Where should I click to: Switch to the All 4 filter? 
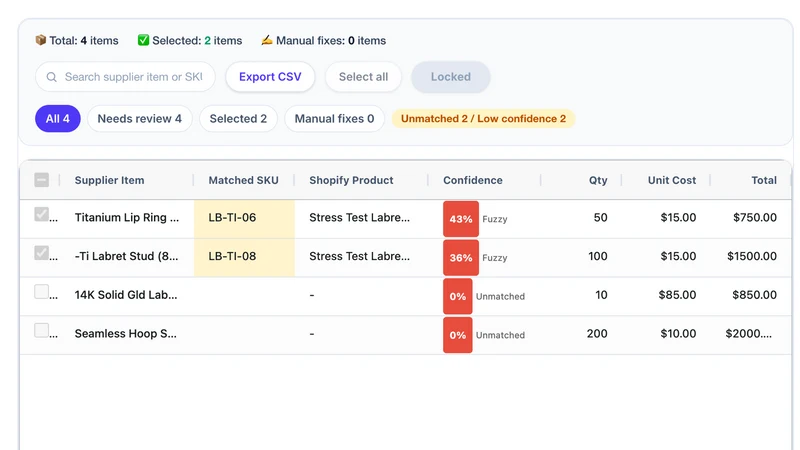click(x=58, y=119)
